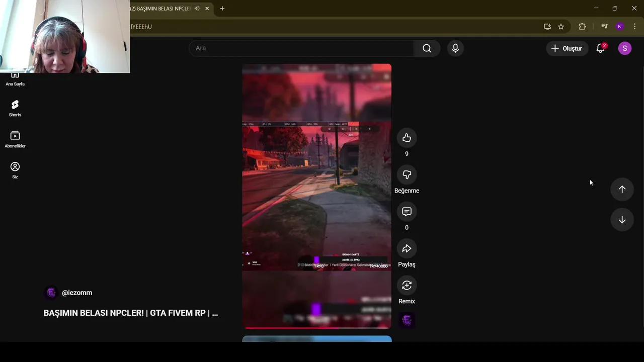Submit search with magnifier button

click(427, 48)
